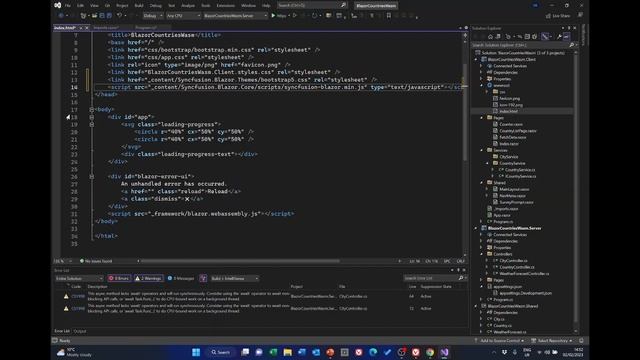Toggle the Solution Explorer preview selected items icon

567,37
